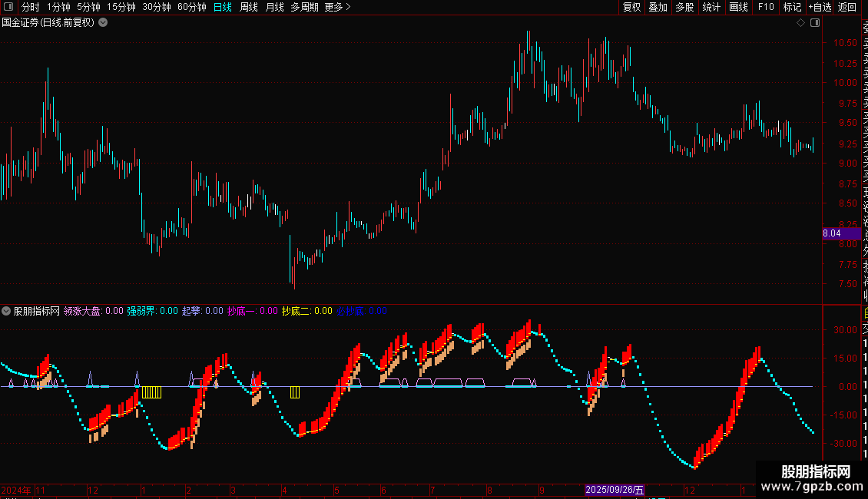Screen dimensions: 868x499
Task: Click the 抄底一 indicator label
Action: [x=253, y=311]
